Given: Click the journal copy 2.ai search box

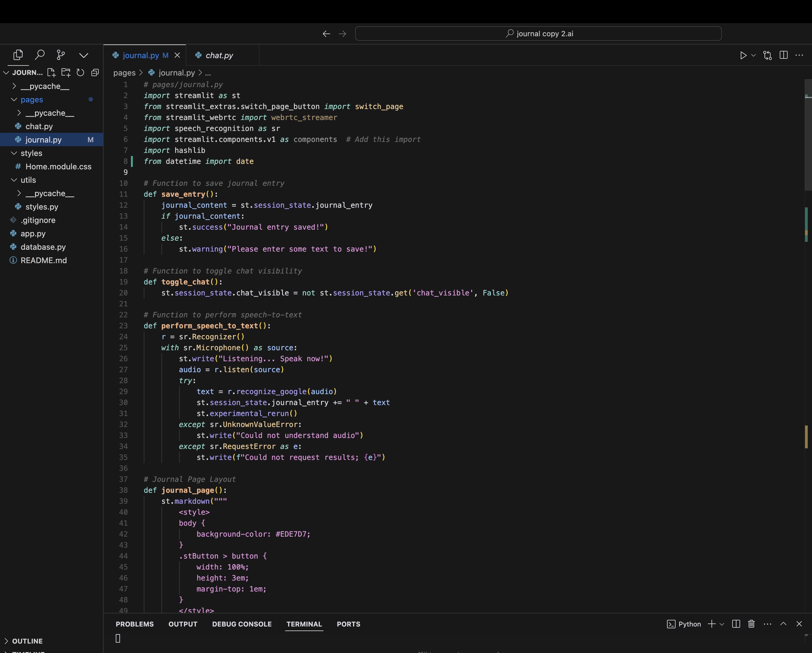Looking at the screenshot, I should (538, 34).
